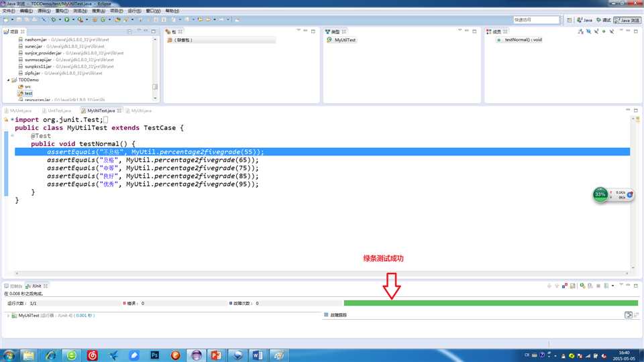The height and width of the screenshot is (362, 644).
Task: Select the JUnit view tab
Action: 36,286
